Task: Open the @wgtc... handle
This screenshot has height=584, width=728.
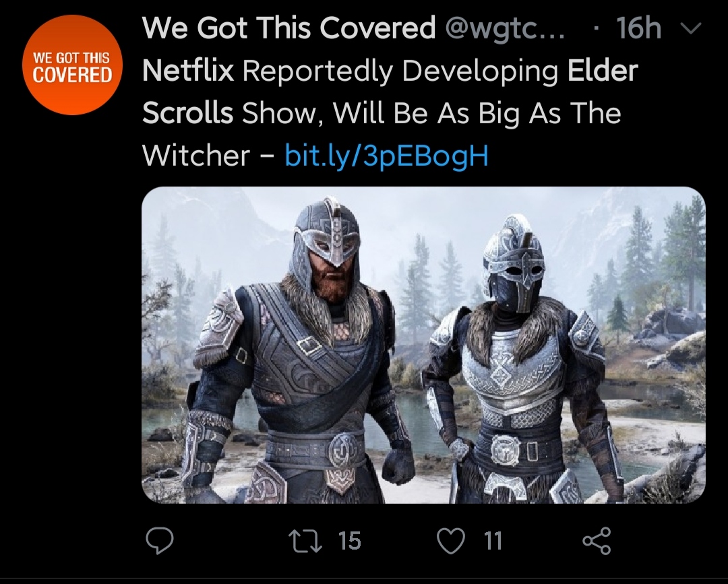Action: 505,30
